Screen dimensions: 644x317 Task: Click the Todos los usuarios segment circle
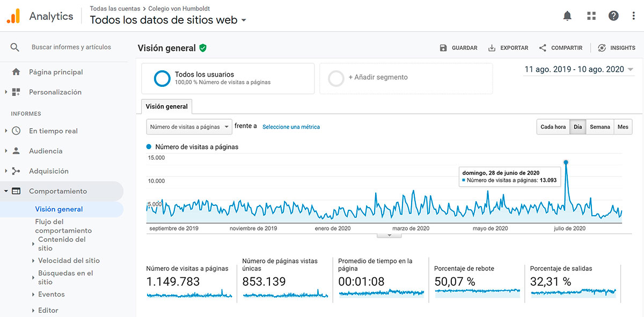tap(162, 78)
